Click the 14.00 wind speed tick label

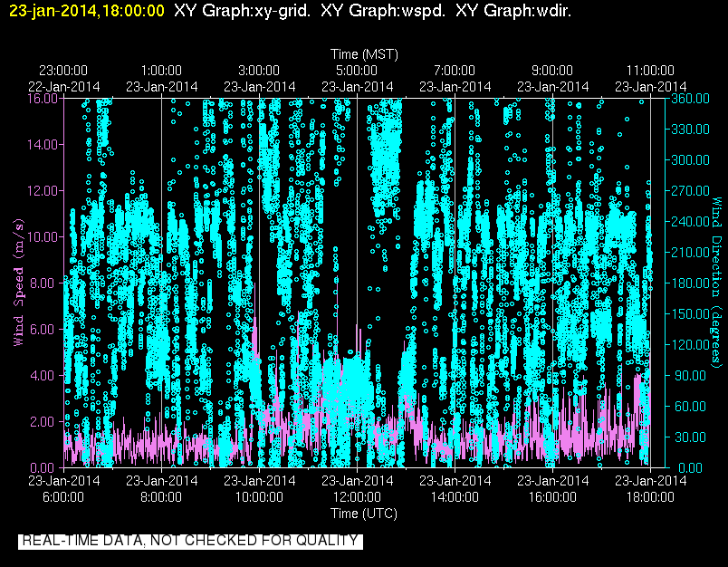tap(42, 144)
